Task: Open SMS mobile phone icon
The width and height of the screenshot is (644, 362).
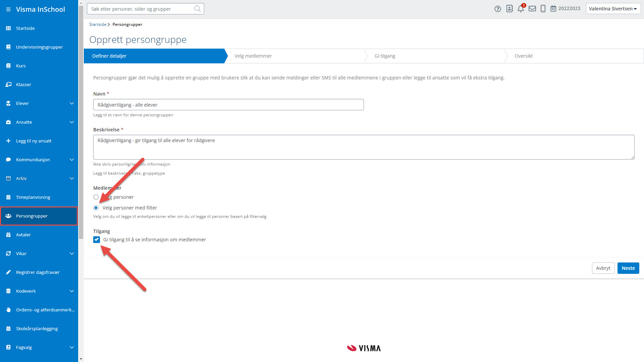Action: click(543, 9)
